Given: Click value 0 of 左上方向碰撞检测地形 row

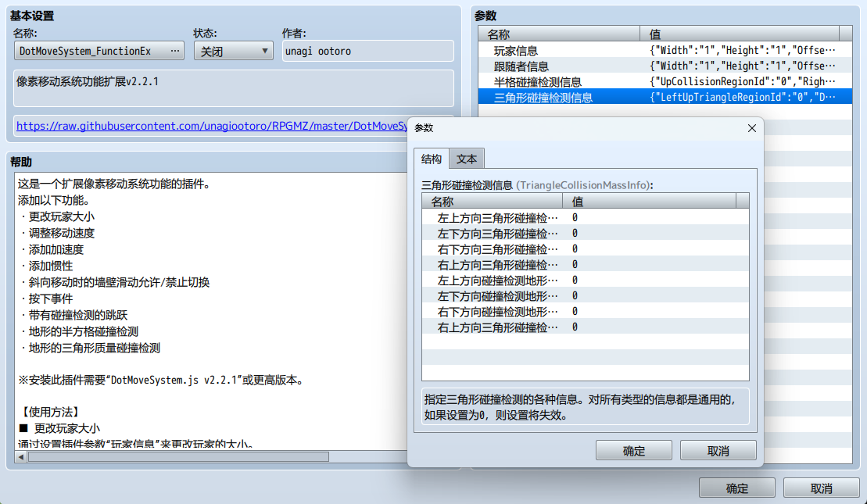Looking at the screenshot, I should click(x=575, y=281).
